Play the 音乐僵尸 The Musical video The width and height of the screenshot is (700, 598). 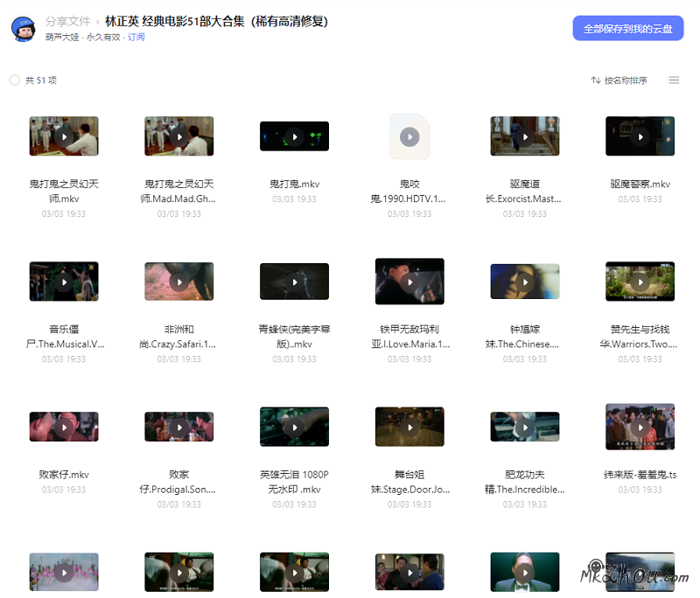click(64, 282)
